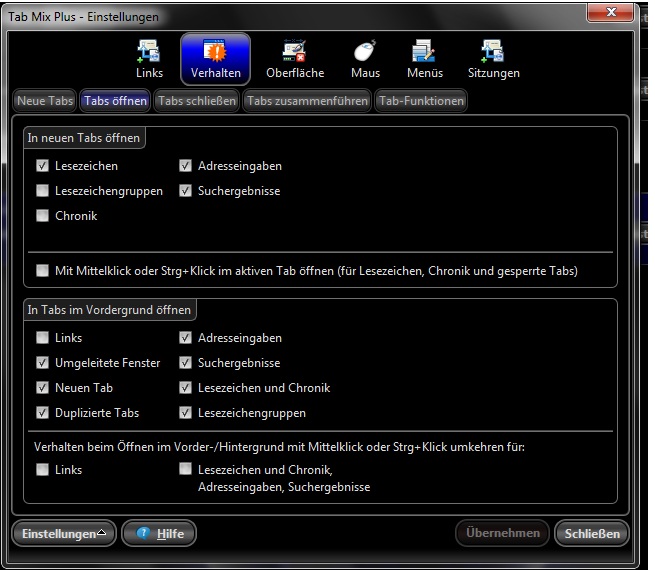The height and width of the screenshot is (570, 655).
Task: Uncheck Suchergebnisse in the new tabs section
Action: coord(185,191)
